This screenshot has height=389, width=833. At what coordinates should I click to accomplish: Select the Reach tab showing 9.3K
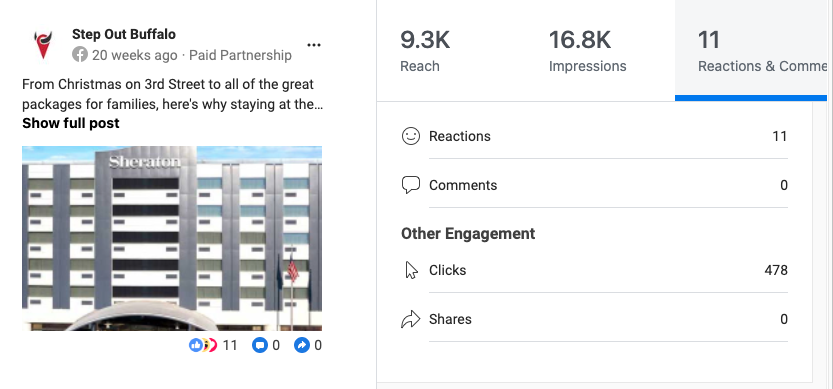[x=452, y=50]
